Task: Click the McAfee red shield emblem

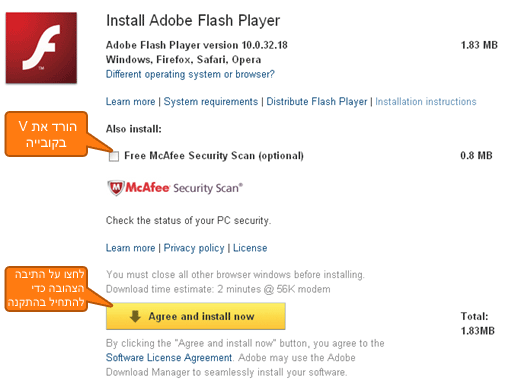Action: tap(116, 188)
